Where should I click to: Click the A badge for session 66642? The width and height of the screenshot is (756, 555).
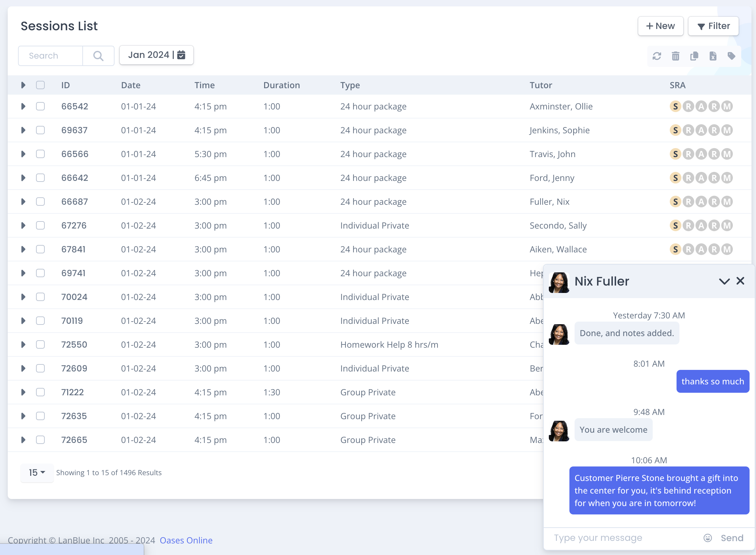701,178
